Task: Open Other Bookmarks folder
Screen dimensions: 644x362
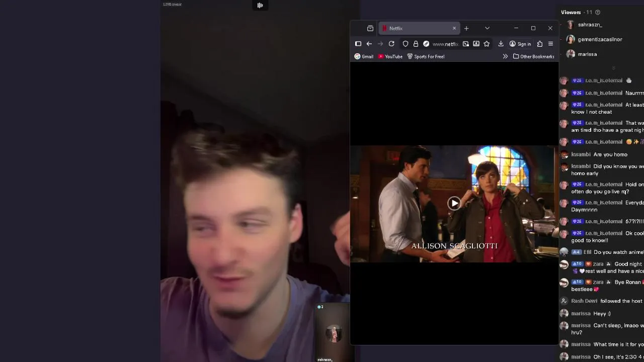Action: (533, 56)
